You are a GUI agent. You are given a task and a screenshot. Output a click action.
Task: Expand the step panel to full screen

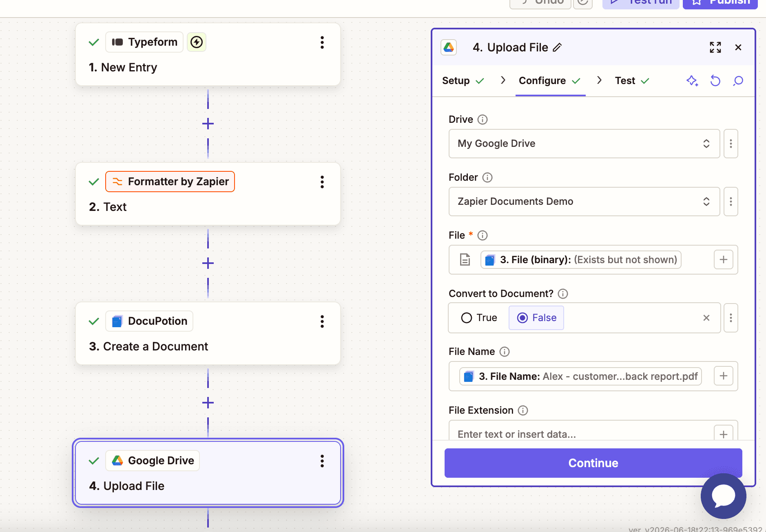(x=715, y=47)
